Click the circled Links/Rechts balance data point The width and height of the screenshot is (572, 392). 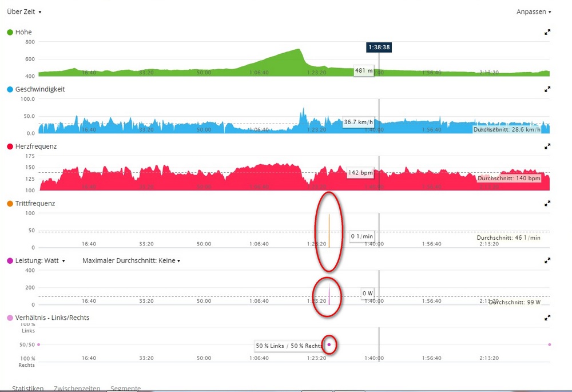329,345
